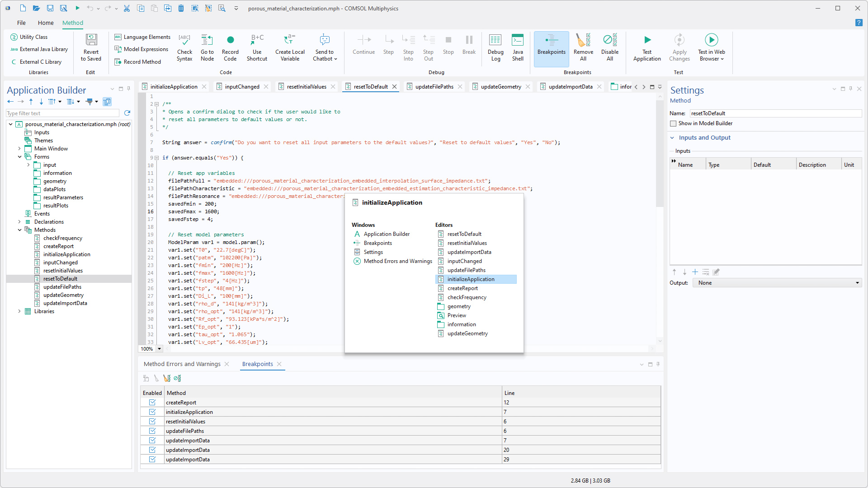The width and height of the screenshot is (868, 488).
Task: Click Remove All breakpoints icon
Action: 583,41
